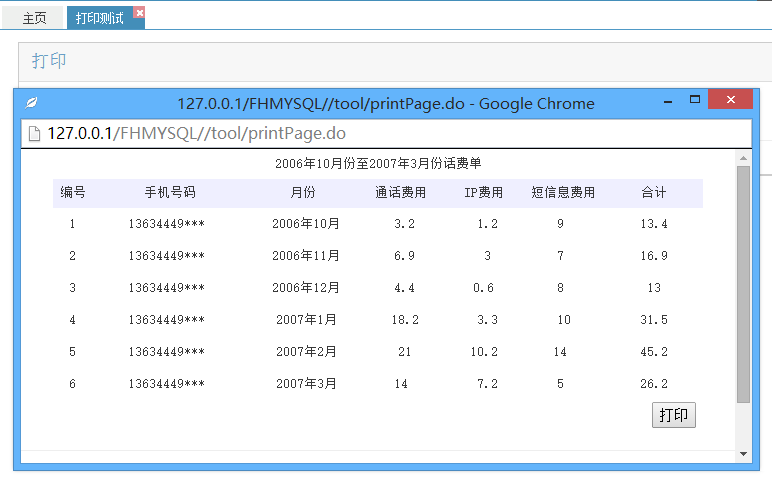Screen dimensions: 772x492
Task: Minimize the printPage.do Chrome window
Action: (668, 101)
